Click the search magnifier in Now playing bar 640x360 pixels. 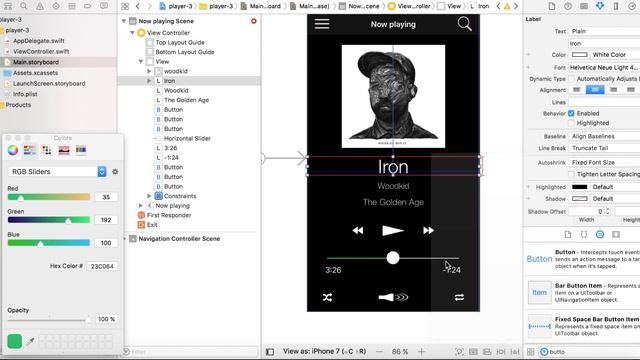point(464,24)
